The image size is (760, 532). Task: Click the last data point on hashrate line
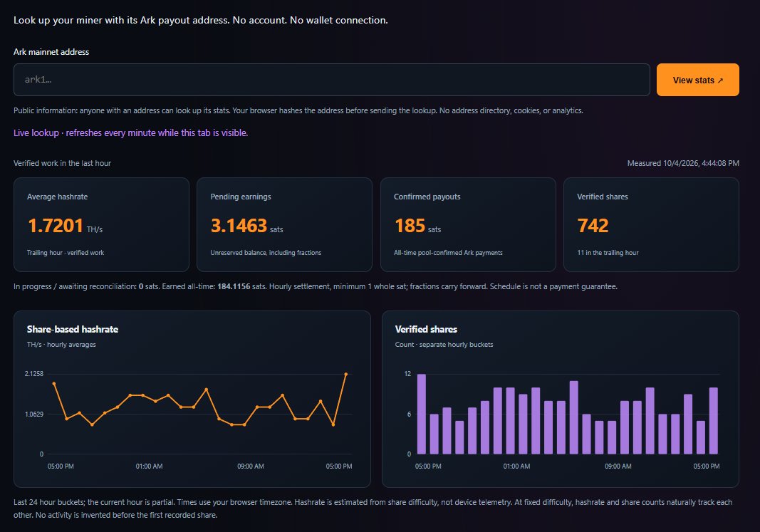[346, 374]
